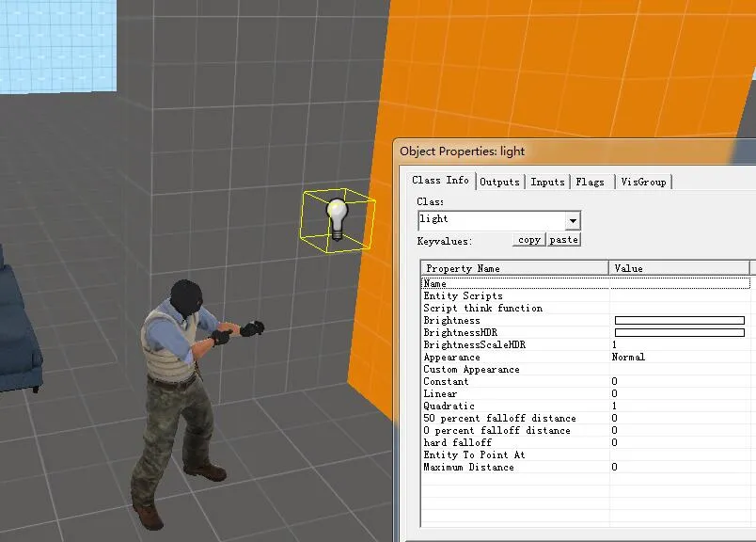
Task: Select 50 percent falloff distance row
Action: pos(586,418)
